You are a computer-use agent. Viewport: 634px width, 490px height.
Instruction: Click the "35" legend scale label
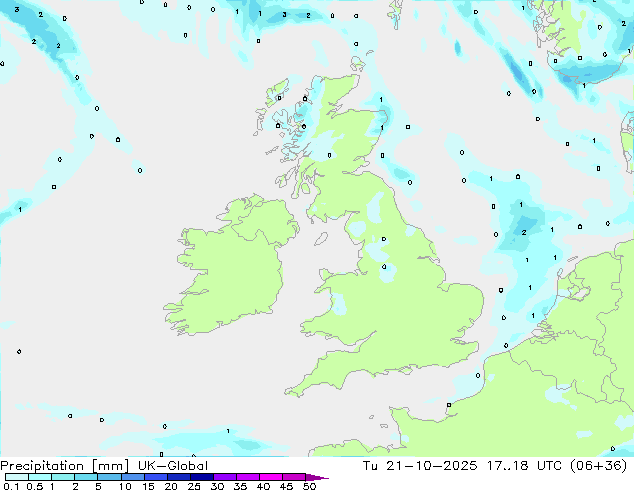point(240,486)
